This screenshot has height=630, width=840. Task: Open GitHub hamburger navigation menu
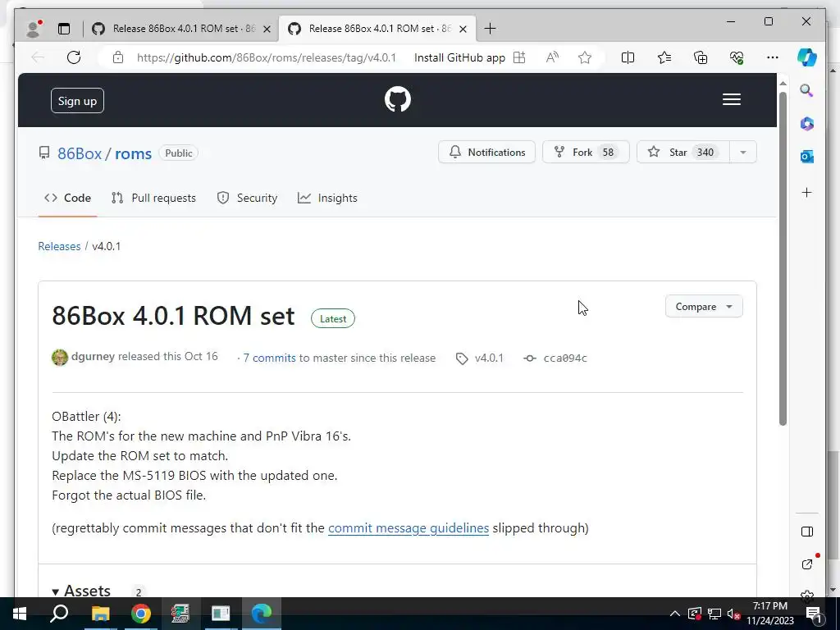click(x=731, y=99)
